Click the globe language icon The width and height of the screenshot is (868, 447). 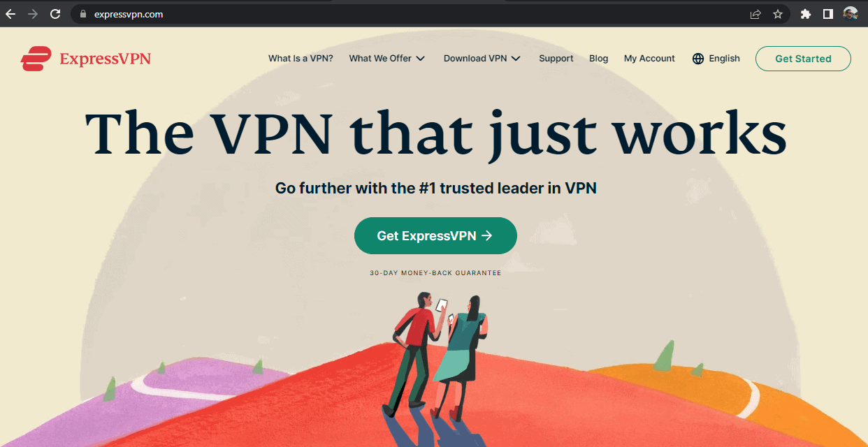pyautogui.click(x=698, y=59)
